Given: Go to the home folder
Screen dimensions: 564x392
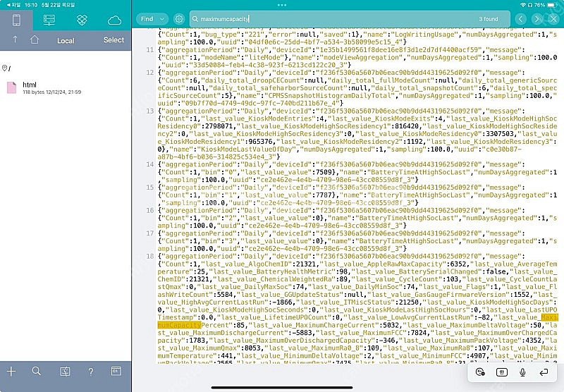Looking at the screenshot, I should [x=35, y=39].
